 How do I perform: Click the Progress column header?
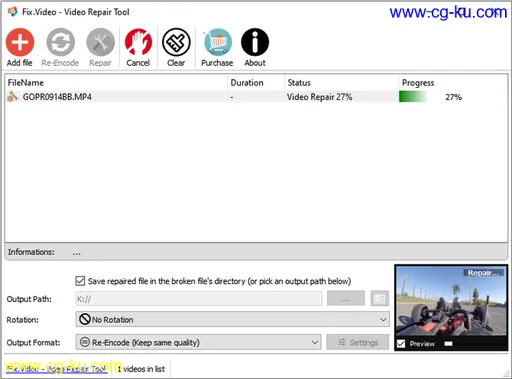(x=453, y=83)
